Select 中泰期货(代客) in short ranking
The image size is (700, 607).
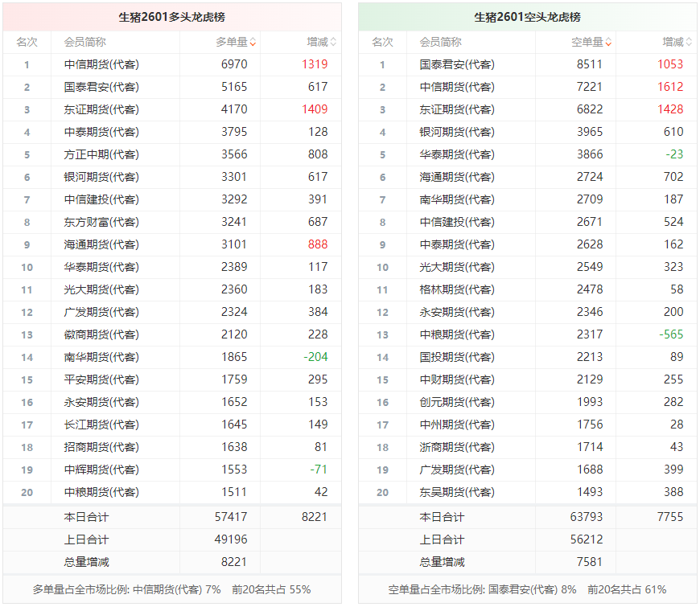tap(457, 245)
